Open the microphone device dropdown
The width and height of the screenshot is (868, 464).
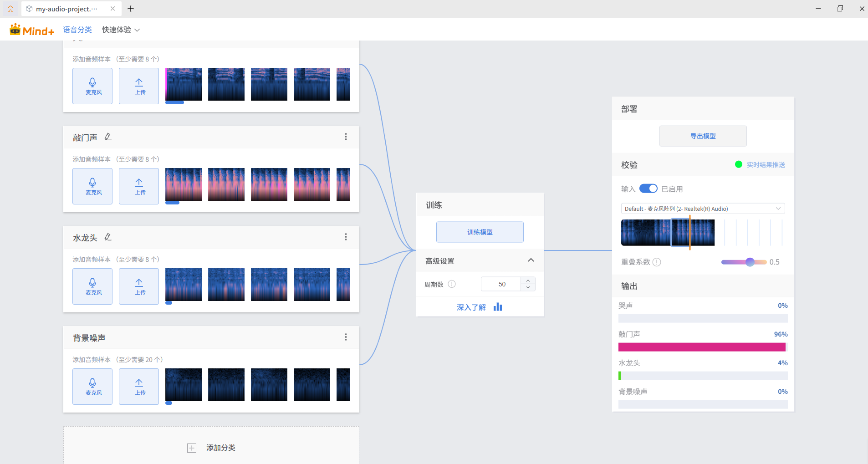tap(703, 209)
